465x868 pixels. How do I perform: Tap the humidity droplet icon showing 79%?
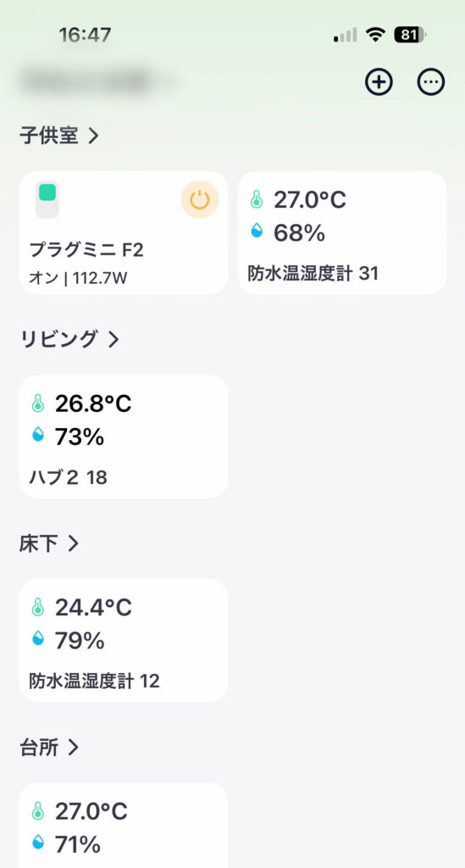click(x=37, y=638)
